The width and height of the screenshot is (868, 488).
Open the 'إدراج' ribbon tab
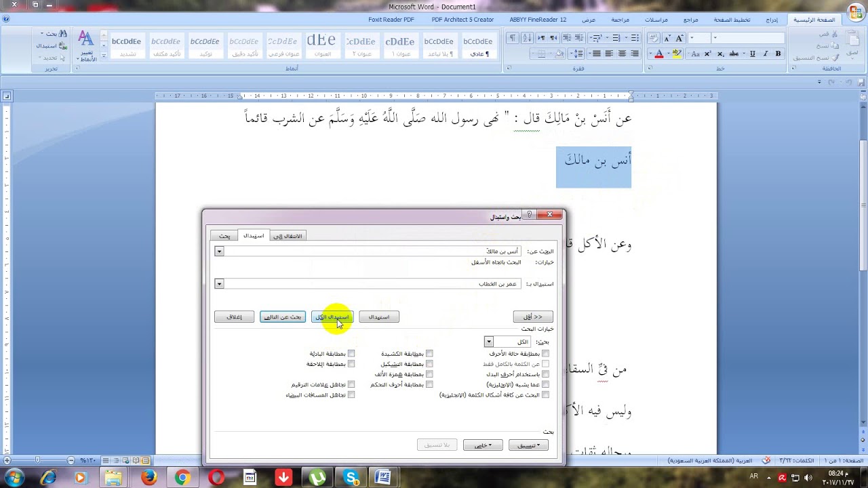click(x=772, y=20)
